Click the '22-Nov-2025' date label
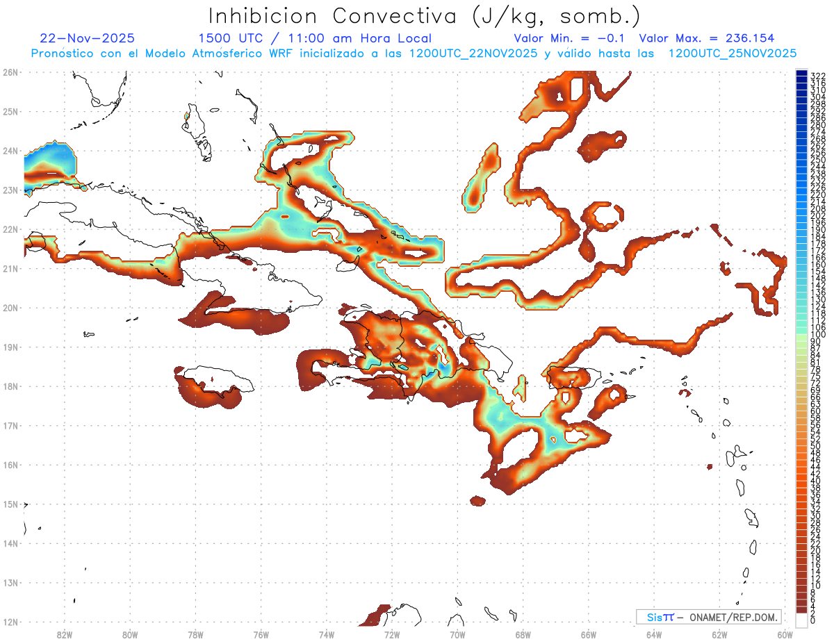Screen dimensions: 834x644 (x=88, y=38)
